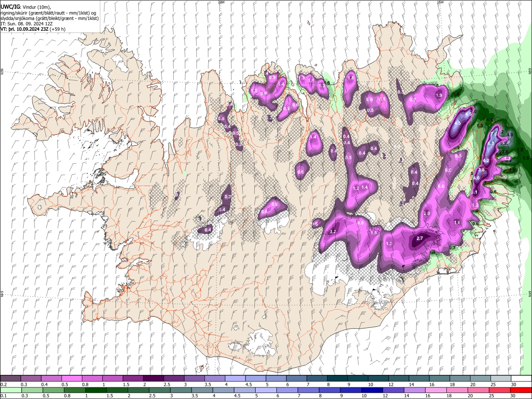Image resolution: width=532 pixels, height=399 pixels.
Task: Click the '20W' longitude label at top
Action: click(x=222, y=2)
